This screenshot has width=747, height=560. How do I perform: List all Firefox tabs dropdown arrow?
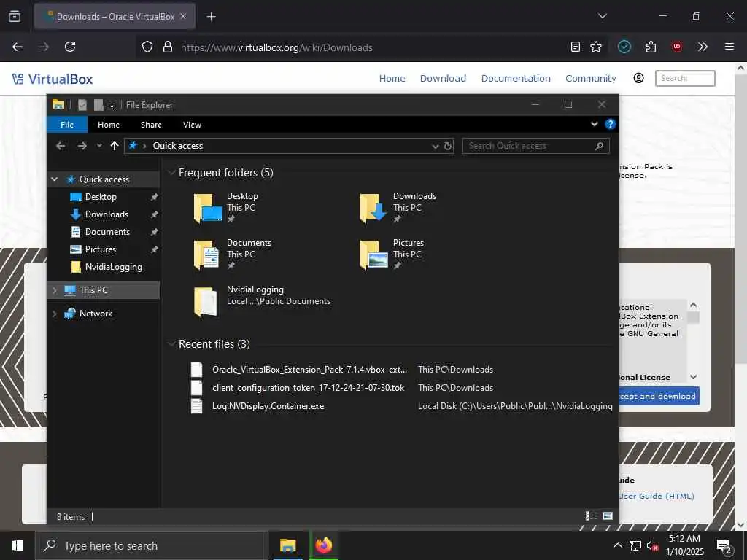pyautogui.click(x=602, y=16)
